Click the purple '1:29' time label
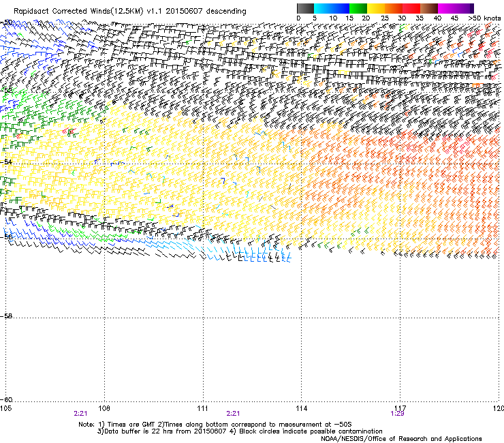 397,414
